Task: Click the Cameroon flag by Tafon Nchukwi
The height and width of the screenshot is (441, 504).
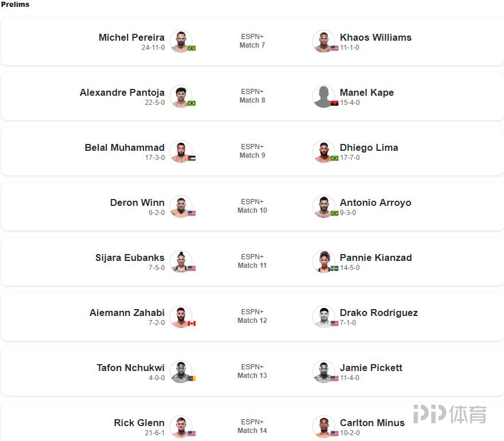Action: click(192, 378)
